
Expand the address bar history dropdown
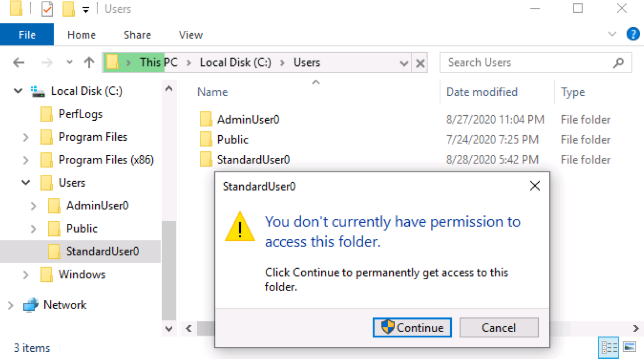[404, 63]
